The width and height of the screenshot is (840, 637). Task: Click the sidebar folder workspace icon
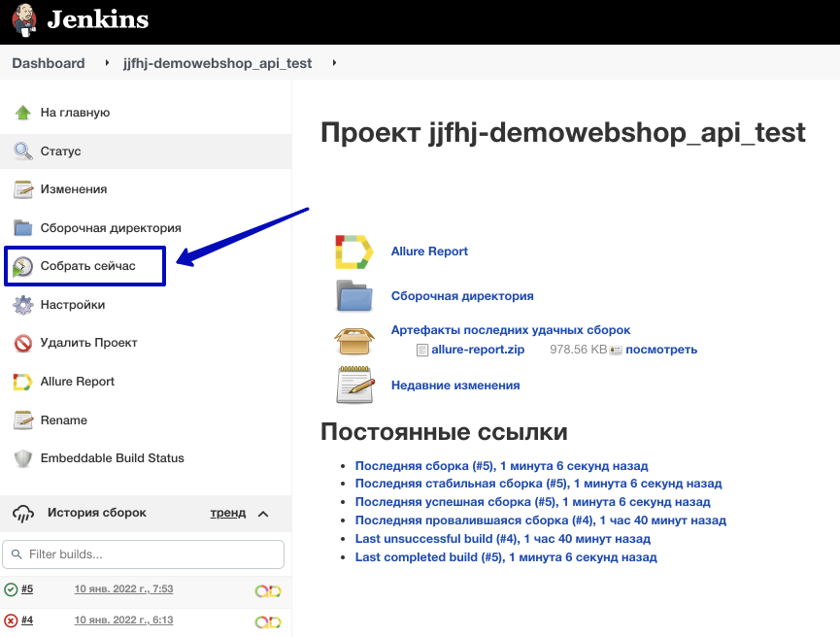pos(23,227)
